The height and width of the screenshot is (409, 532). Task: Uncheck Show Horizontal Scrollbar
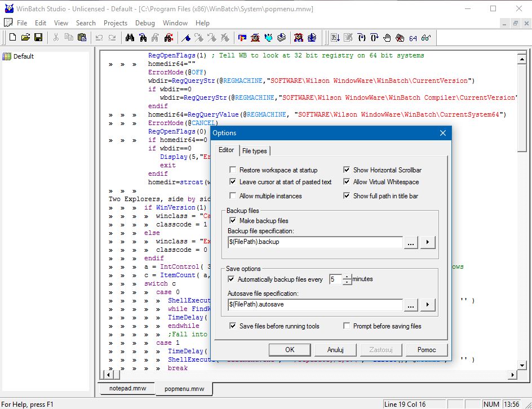click(x=347, y=170)
